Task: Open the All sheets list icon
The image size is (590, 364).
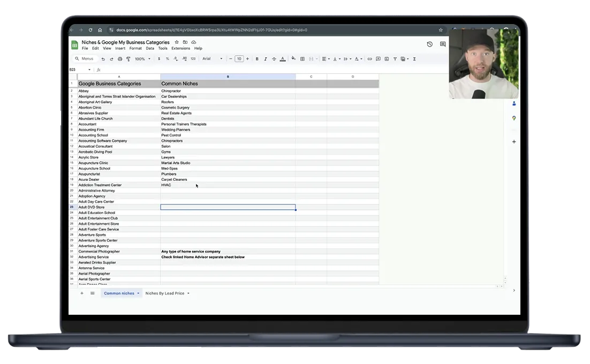Action: point(92,293)
